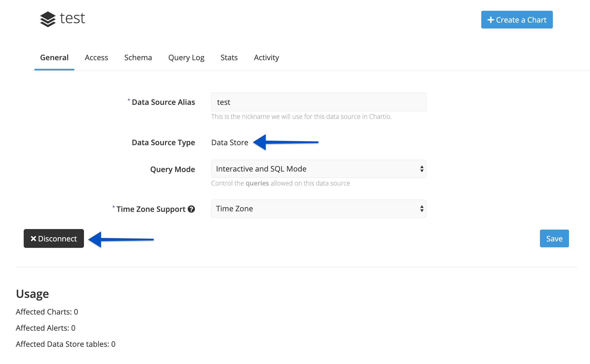The image size is (590, 364).
Task: Click 'Control the queries allowed' hint text
Action: click(x=281, y=183)
